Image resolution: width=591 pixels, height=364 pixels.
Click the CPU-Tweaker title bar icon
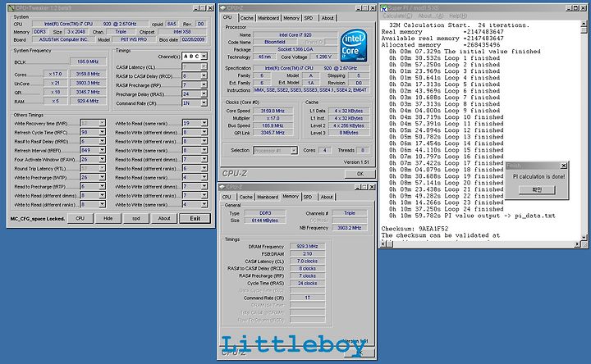(x=11, y=8)
